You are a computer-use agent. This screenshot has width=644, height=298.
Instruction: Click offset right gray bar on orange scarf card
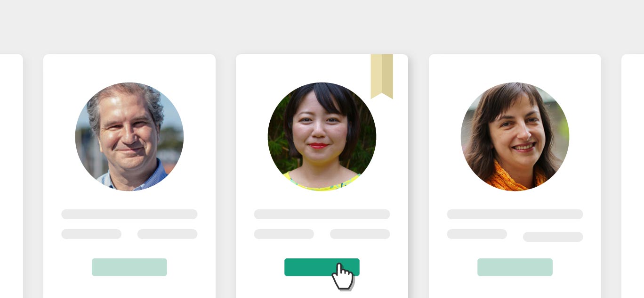coord(553,237)
